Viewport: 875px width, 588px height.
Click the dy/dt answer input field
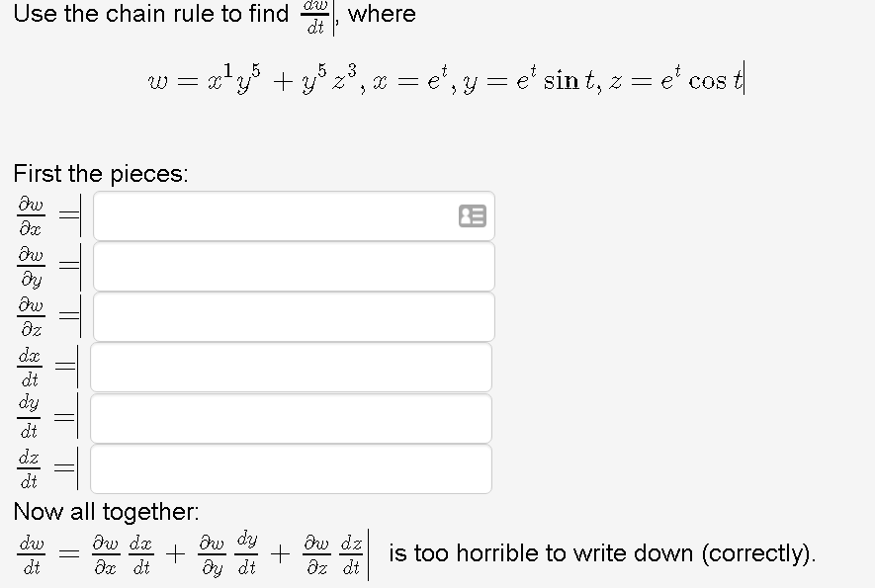(291, 418)
